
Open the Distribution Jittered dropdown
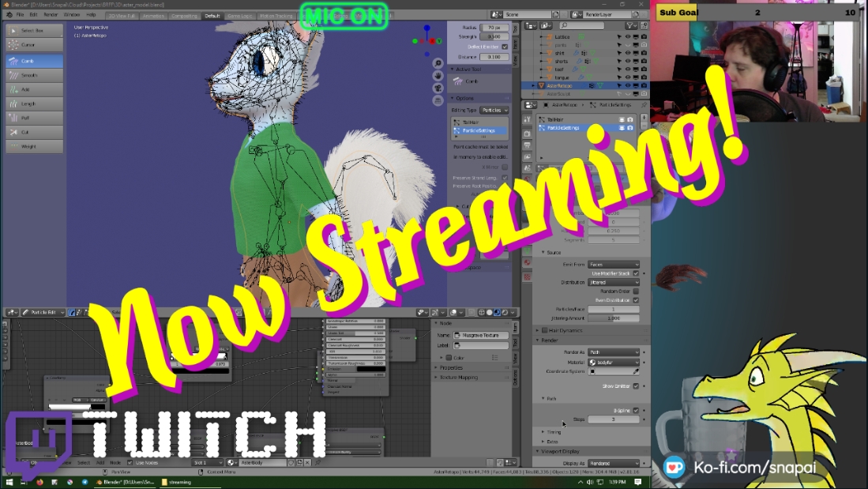click(x=614, y=282)
